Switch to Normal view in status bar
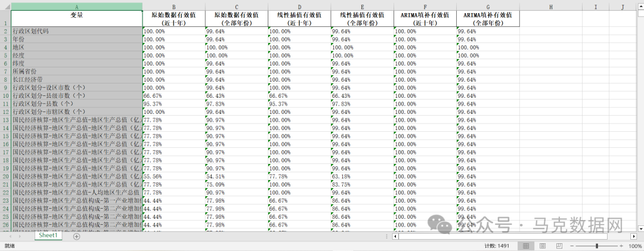 pyautogui.click(x=526, y=246)
